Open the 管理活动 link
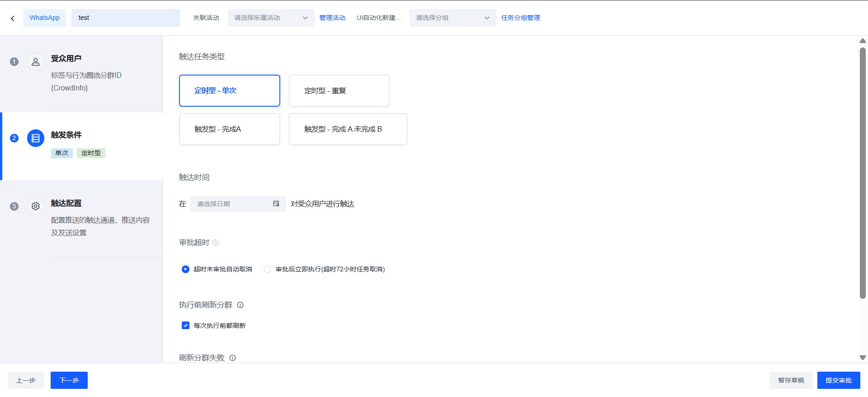Screen dimensions: 868x397 pos(332,18)
